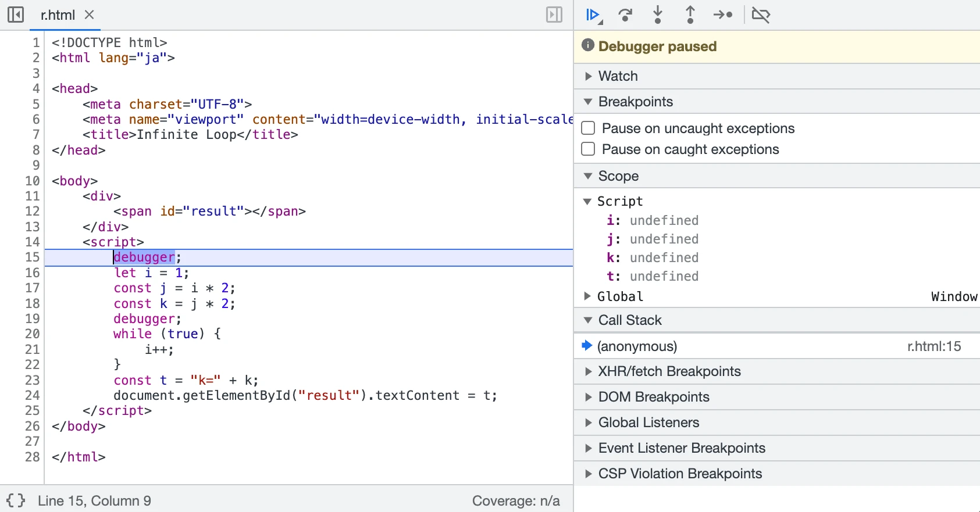Expand DOM Breakpoints section
This screenshot has height=512, width=980.
pos(777,397)
